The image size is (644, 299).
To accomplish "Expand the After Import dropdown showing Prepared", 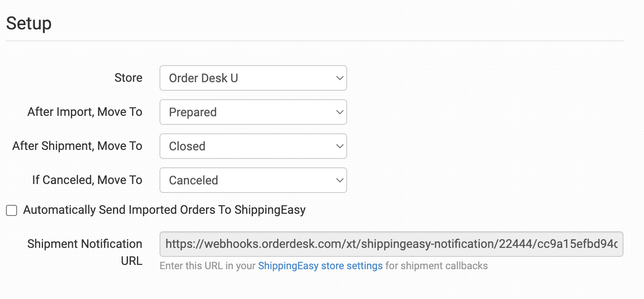I will [247, 112].
